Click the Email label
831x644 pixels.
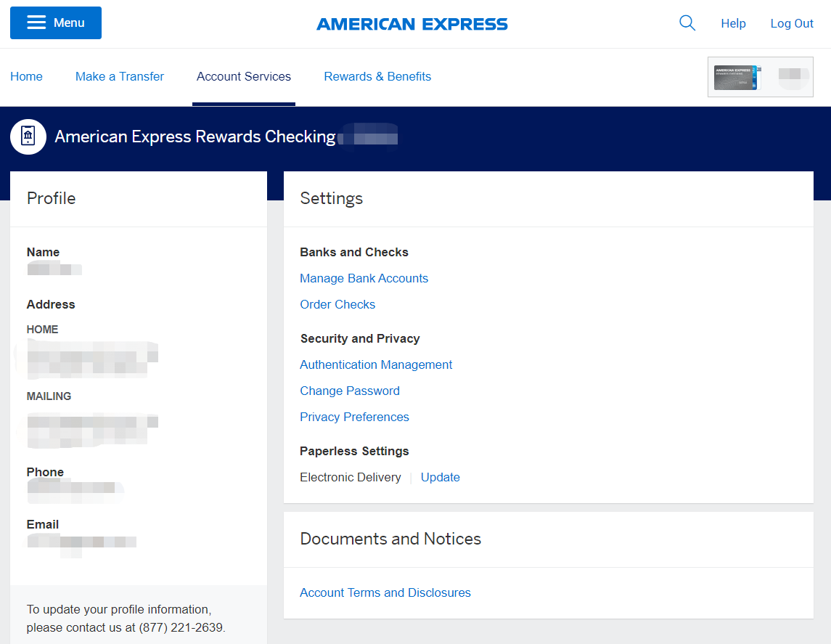coord(43,524)
